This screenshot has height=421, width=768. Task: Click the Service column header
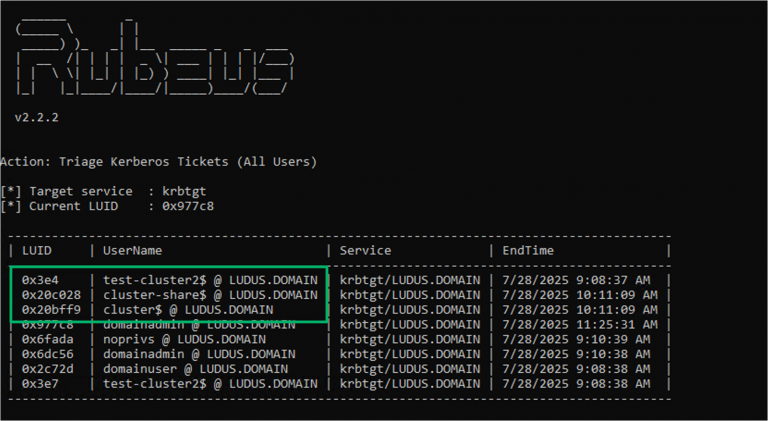click(365, 251)
